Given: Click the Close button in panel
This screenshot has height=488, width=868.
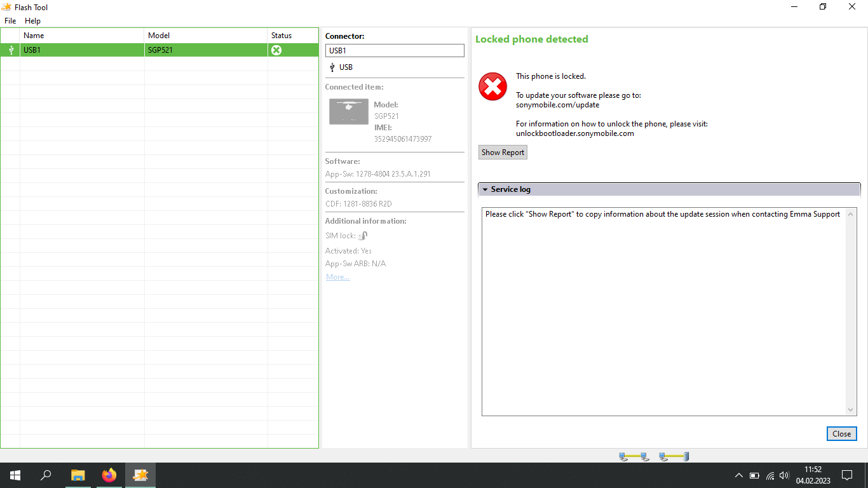Looking at the screenshot, I should click(x=841, y=434).
